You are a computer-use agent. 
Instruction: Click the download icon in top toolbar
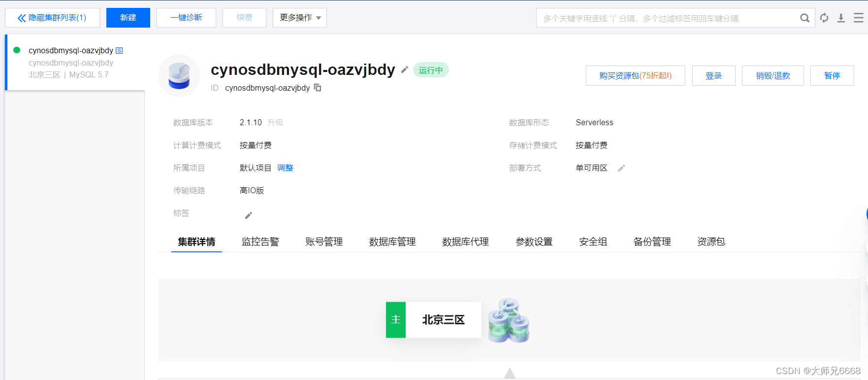click(841, 18)
